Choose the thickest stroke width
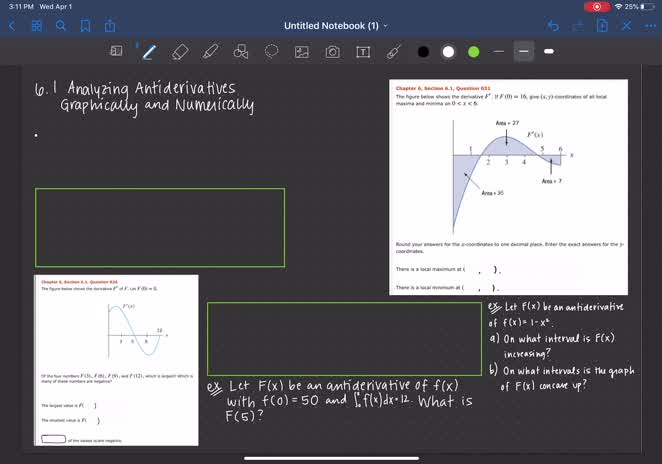 (549, 51)
